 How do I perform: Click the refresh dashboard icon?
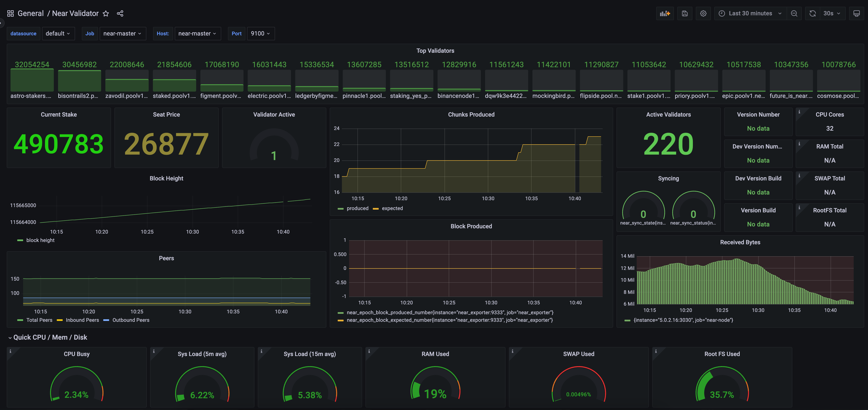[x=812, y=13]
